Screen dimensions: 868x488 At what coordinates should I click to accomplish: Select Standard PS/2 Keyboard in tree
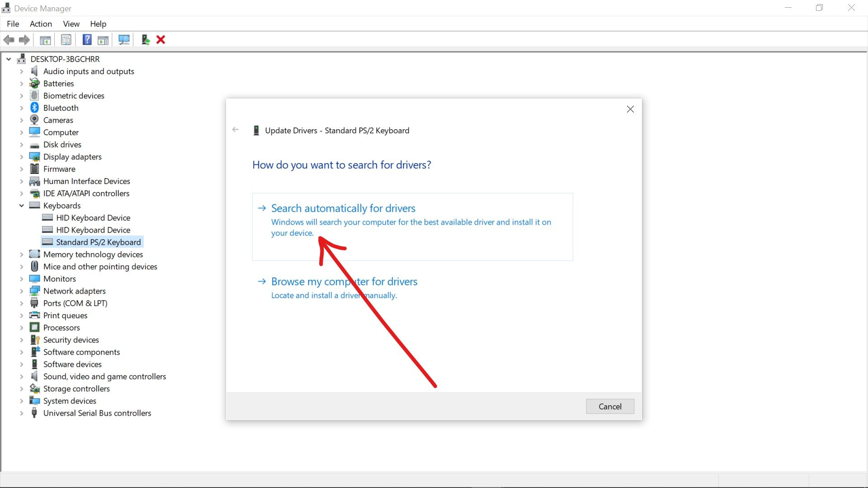point(98,242)
